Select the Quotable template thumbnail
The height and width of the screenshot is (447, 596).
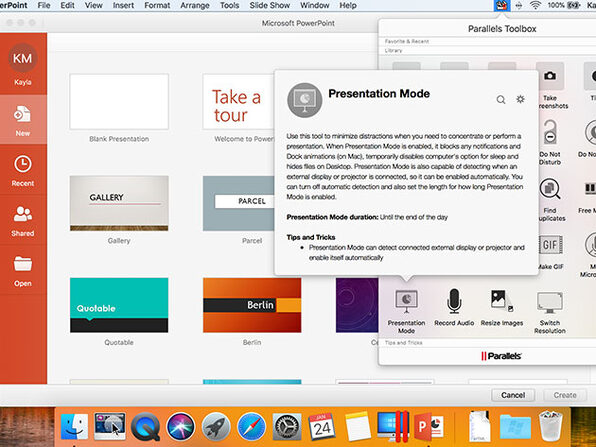pos(119,305)
